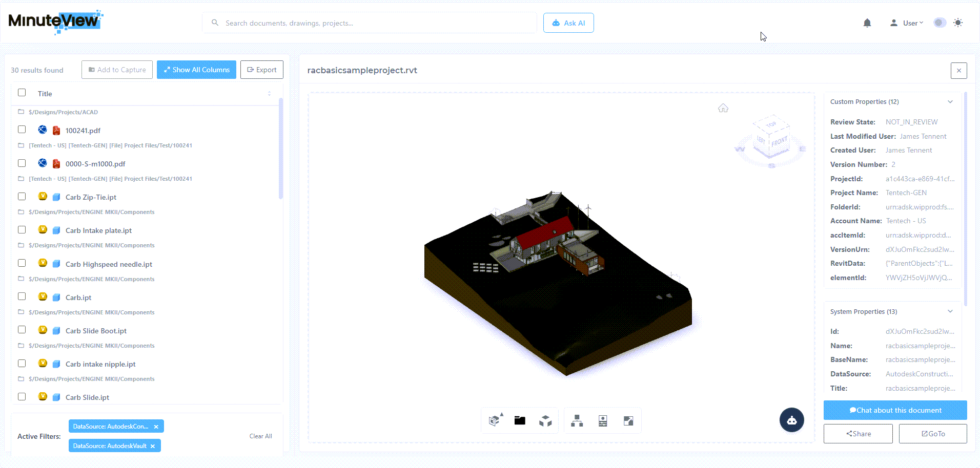Open the User account dropdown
980x468 pixels.
tap(907, 23)
